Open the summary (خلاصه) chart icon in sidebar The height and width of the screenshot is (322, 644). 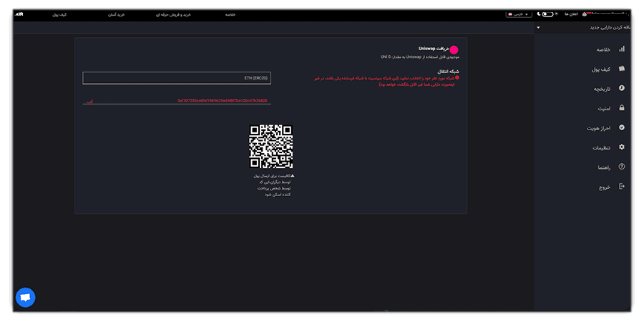[x=621, y=49]
